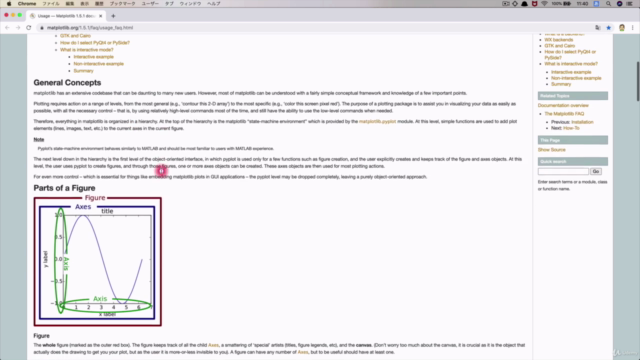Open 'What is interactive mode?' in the main contents list

(x=87, y=49)
